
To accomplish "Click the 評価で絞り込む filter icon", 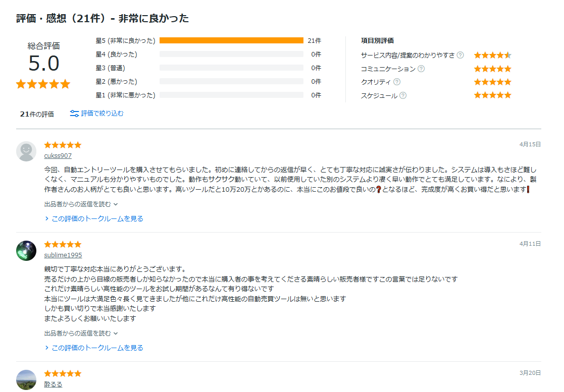I will tap(74, 114).
